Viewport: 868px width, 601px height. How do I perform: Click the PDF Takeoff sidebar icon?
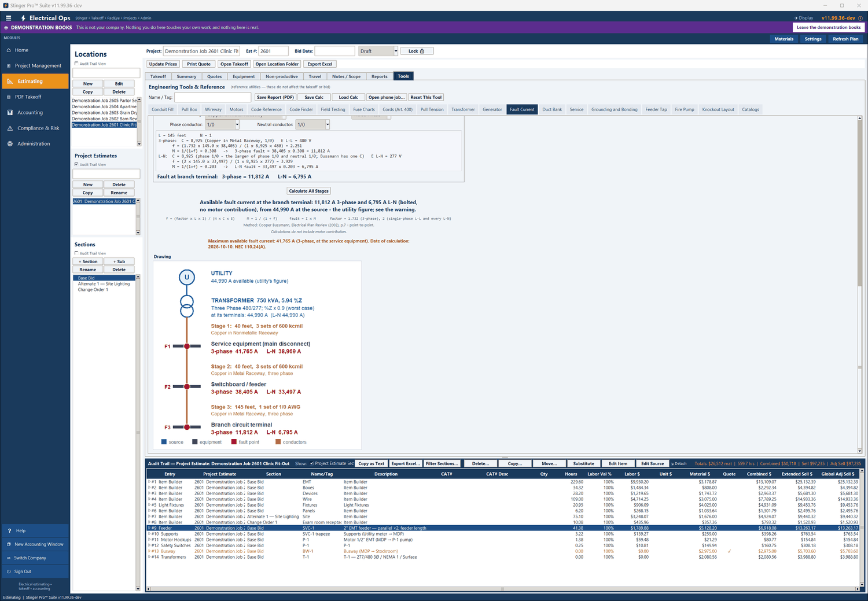click(x=9, y=97)
